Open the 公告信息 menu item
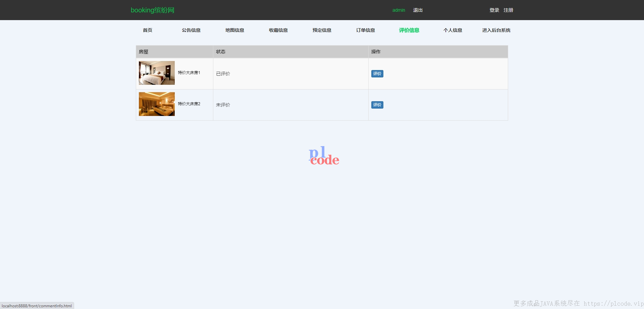 (x=191, y=30)
